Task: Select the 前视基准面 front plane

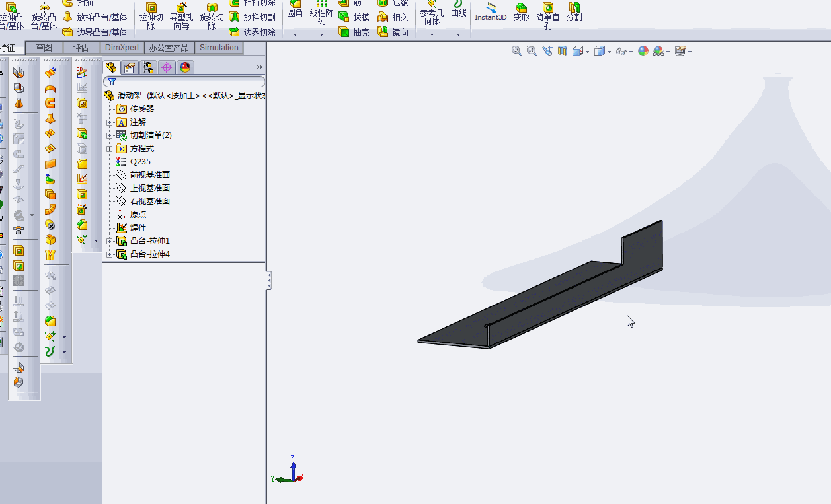Action: (x=143, y=175)
